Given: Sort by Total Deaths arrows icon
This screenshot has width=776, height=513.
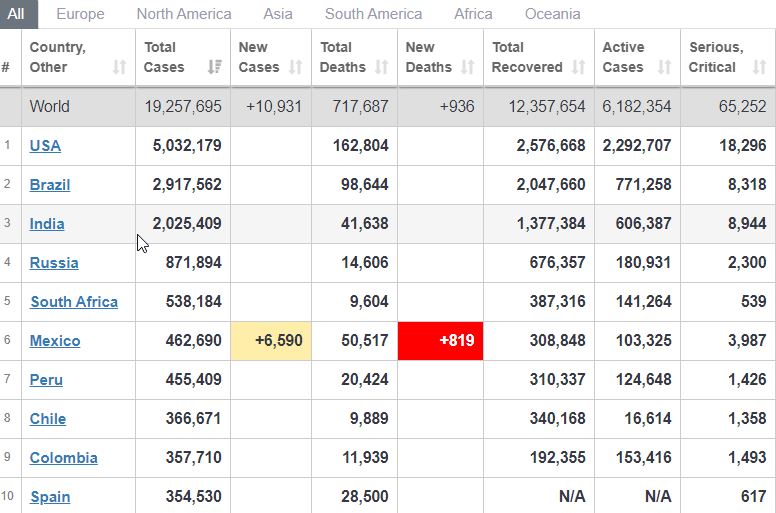Looking at the screenshot, I should [x=381, y=67].
